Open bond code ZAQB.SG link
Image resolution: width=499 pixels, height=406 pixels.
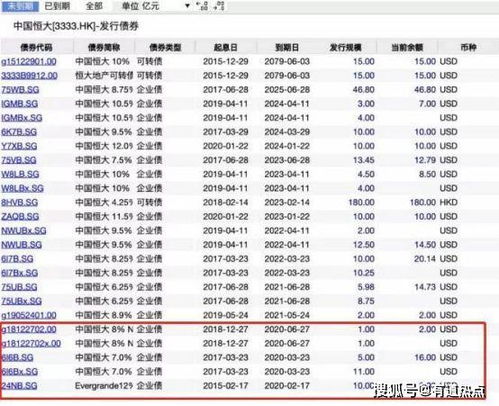[20, 217]
